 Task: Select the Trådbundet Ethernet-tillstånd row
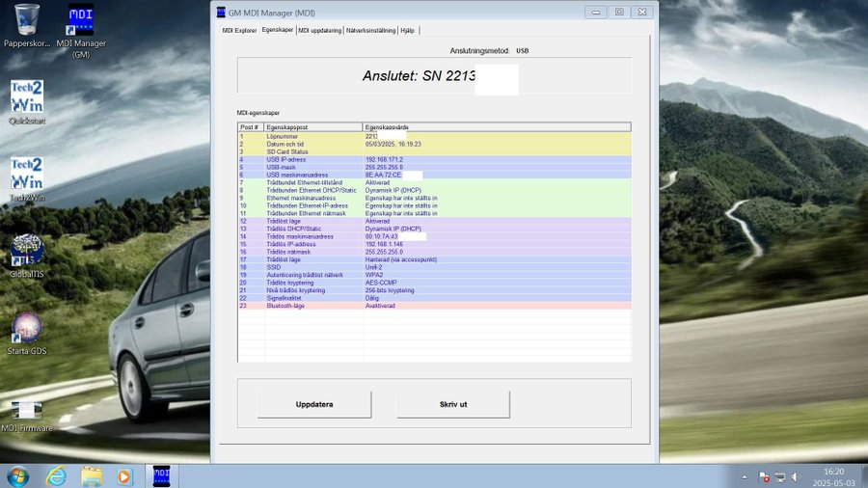435,182
